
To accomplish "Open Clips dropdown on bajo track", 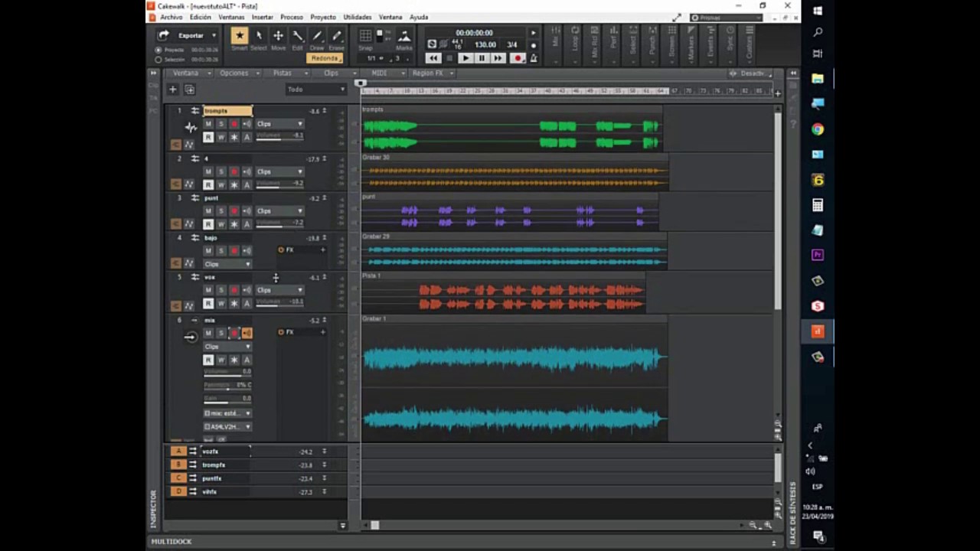I will point(227,264).
